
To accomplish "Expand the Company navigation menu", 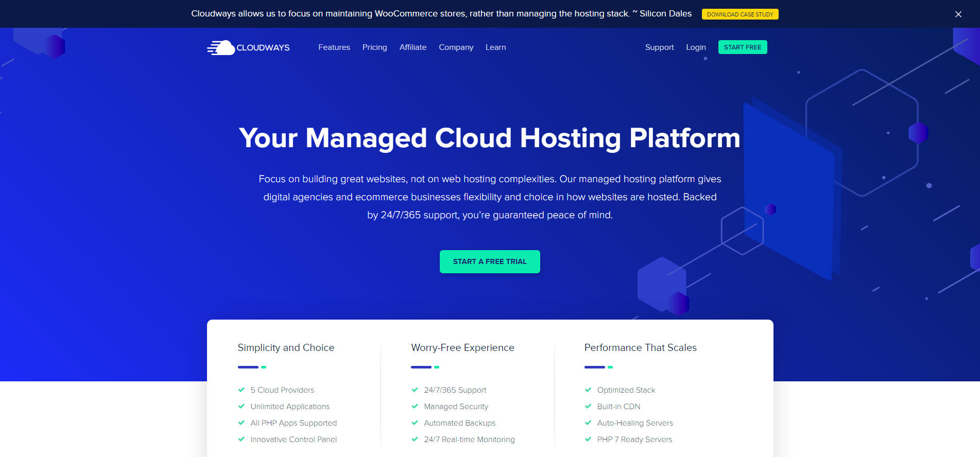I will pos(456,47).
